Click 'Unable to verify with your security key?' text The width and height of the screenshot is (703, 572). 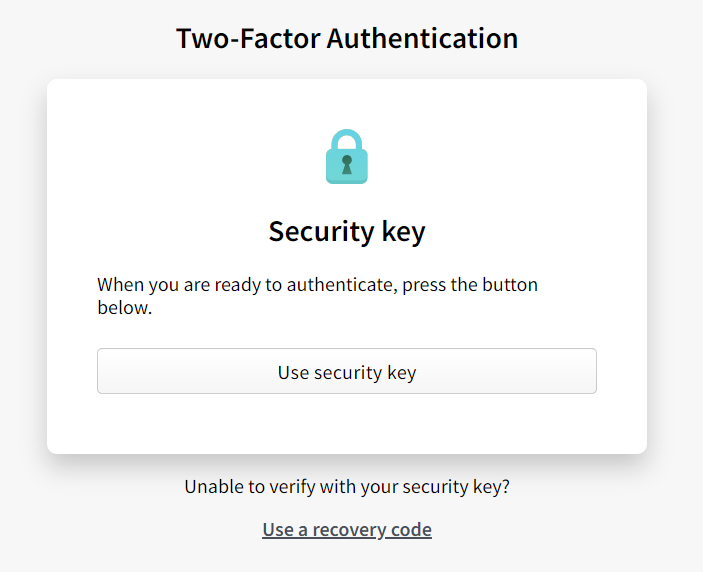pyautogui.click(x=347, y=487)
